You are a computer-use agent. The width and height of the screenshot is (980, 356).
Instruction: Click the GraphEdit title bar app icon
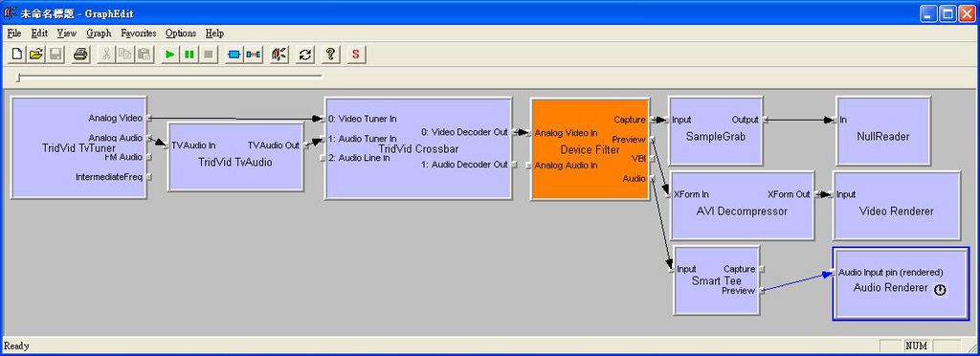coord(11,13)
